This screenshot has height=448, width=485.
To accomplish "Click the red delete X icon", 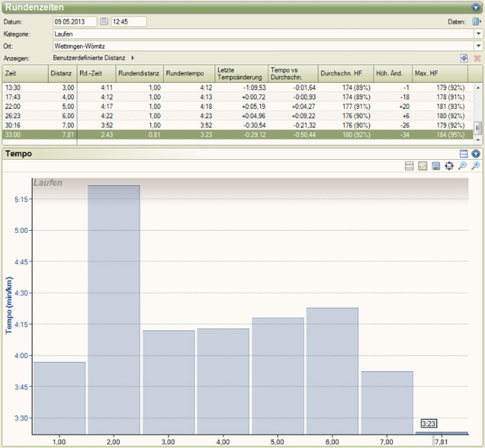I will click(478, 58).
